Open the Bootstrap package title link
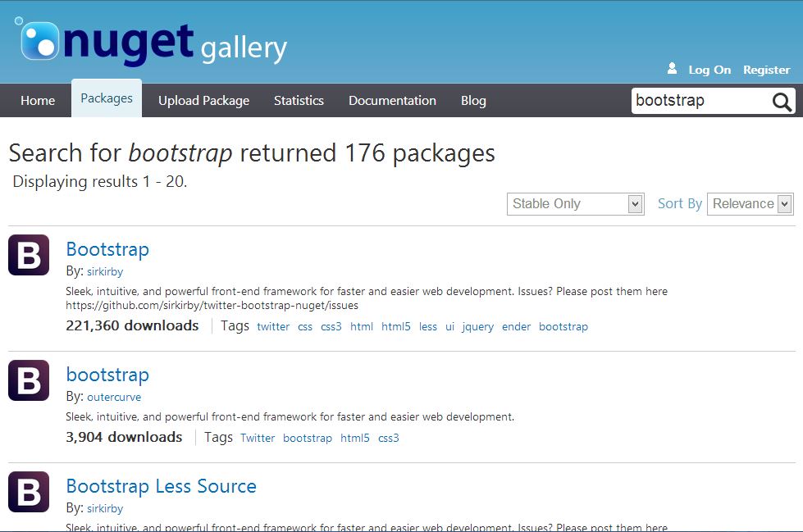Image resolution: width=803 pixels, height=532 pixels. pyautogui.click(x=107, y=249)
